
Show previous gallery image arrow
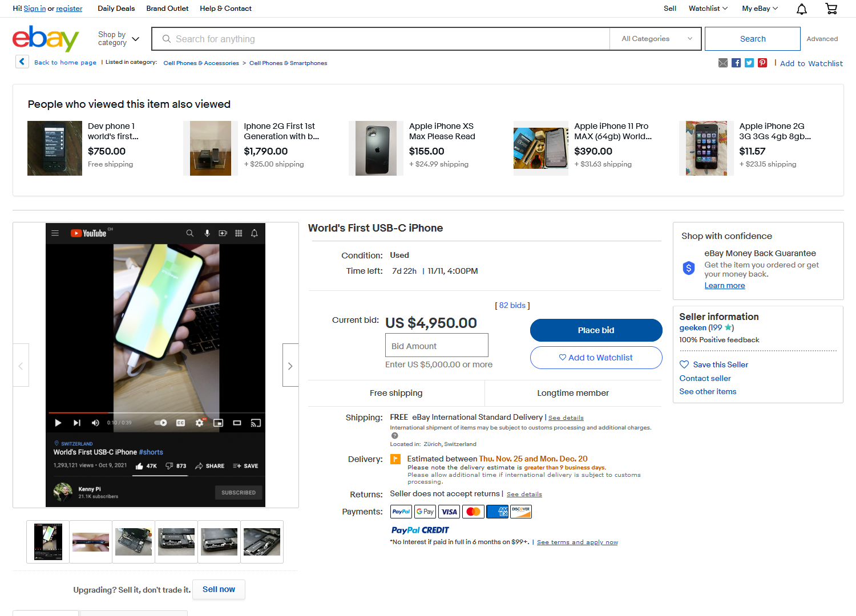click(21, 365)
